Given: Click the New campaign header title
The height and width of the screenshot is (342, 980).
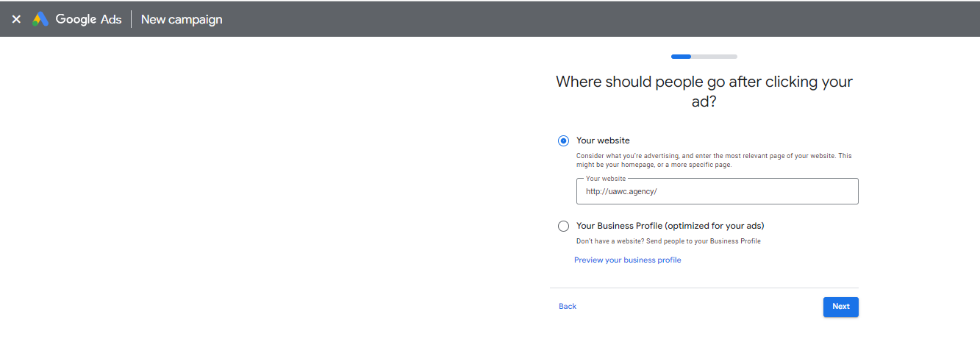Looking at the screenshot, I should 182,19.
